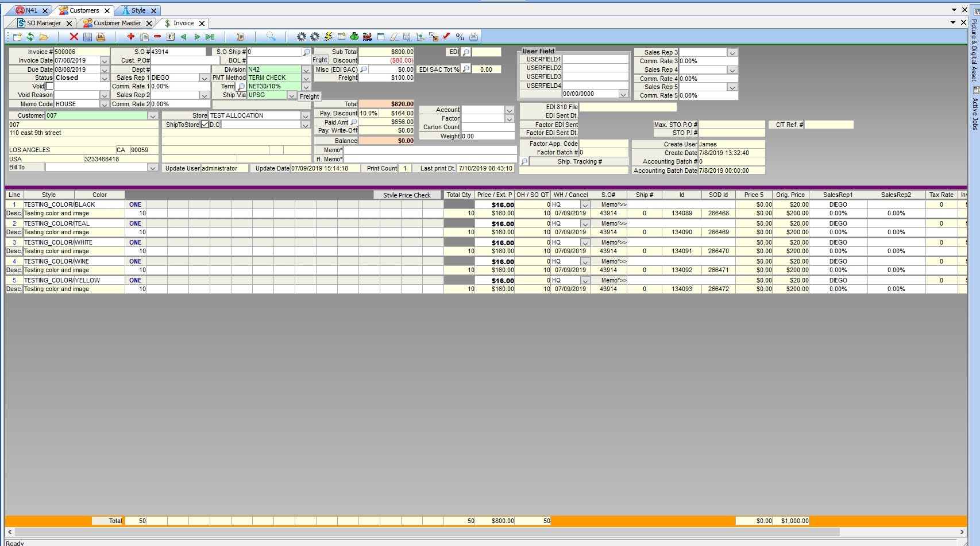Open the Sales Rep 3 dropdown

(x=732, y=53)
